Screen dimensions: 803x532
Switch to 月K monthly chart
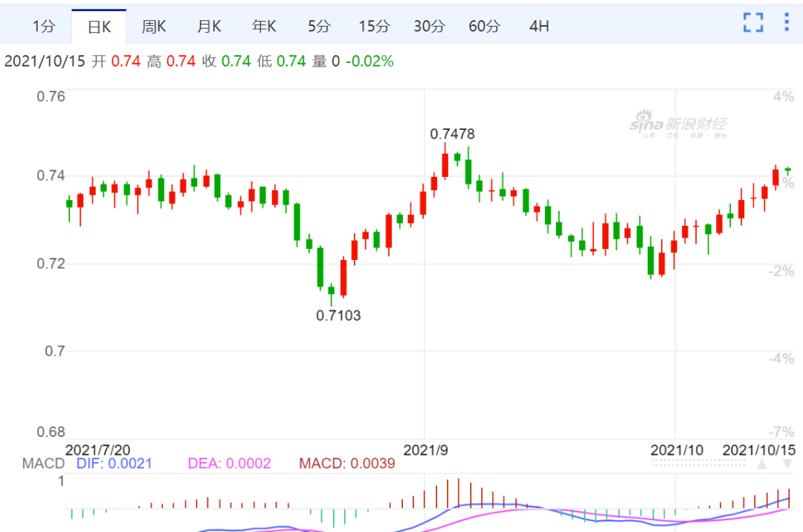click(209, 26)
